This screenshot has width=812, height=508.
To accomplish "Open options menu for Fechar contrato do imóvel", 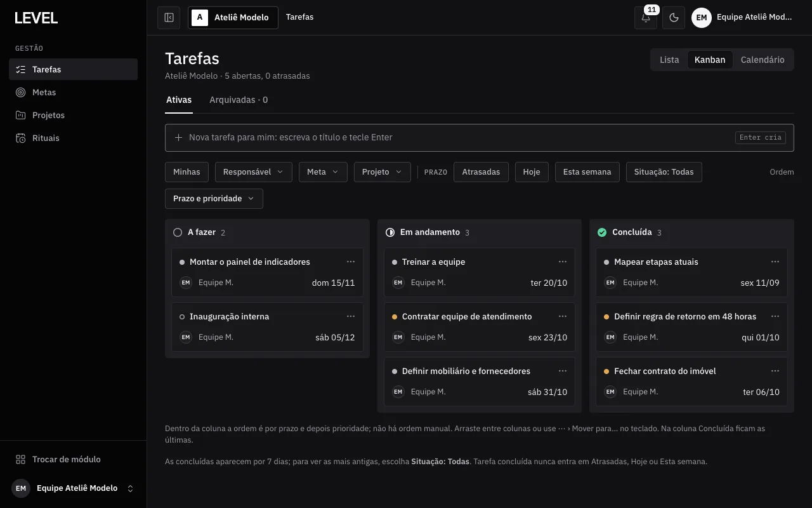I will [775, 371].
